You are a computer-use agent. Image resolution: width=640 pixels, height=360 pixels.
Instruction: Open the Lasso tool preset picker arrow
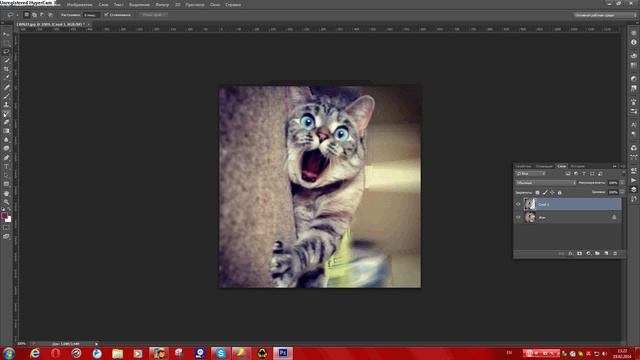coord(17,15)
